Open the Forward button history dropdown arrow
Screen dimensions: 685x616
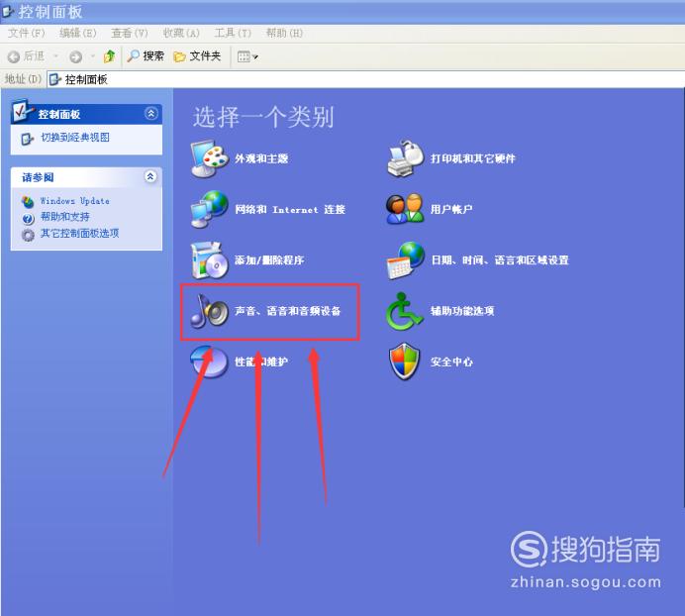[93, 56]
